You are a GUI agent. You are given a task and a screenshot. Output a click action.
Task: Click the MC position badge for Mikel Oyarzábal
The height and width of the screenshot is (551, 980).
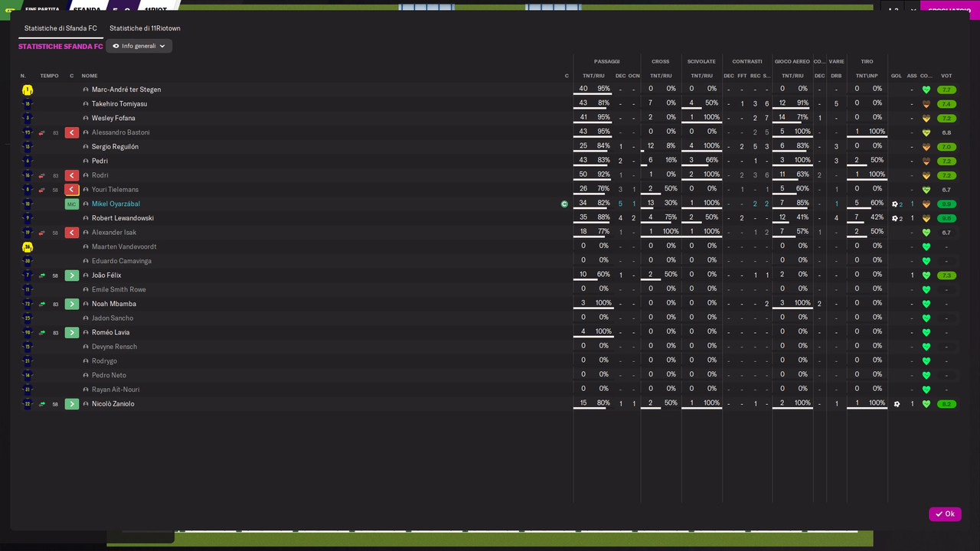click(x=72, y=204)
